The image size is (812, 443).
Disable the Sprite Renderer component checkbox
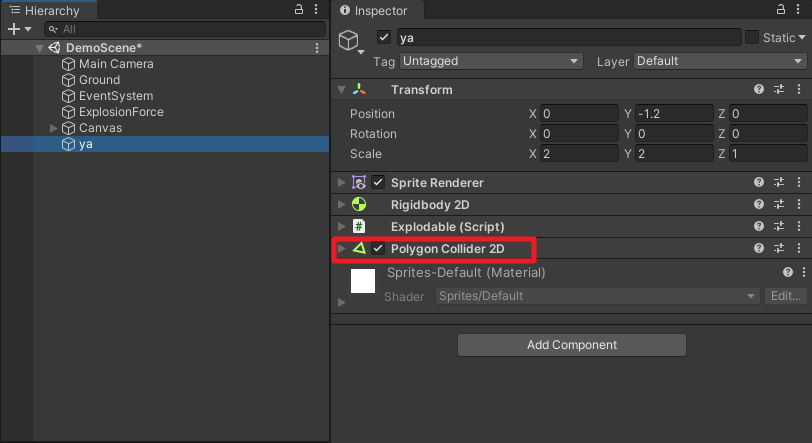point(378,183)
